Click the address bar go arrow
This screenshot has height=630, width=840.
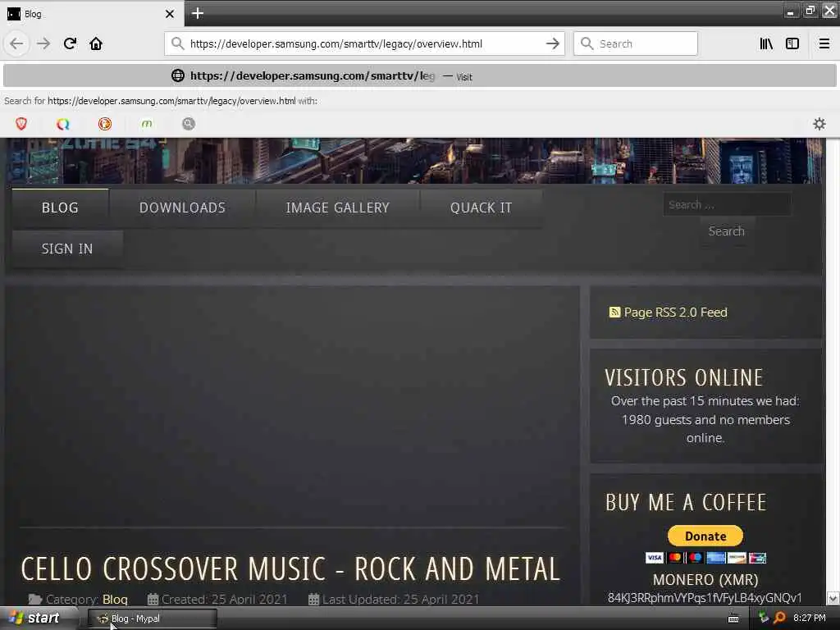tap(552, 43)
